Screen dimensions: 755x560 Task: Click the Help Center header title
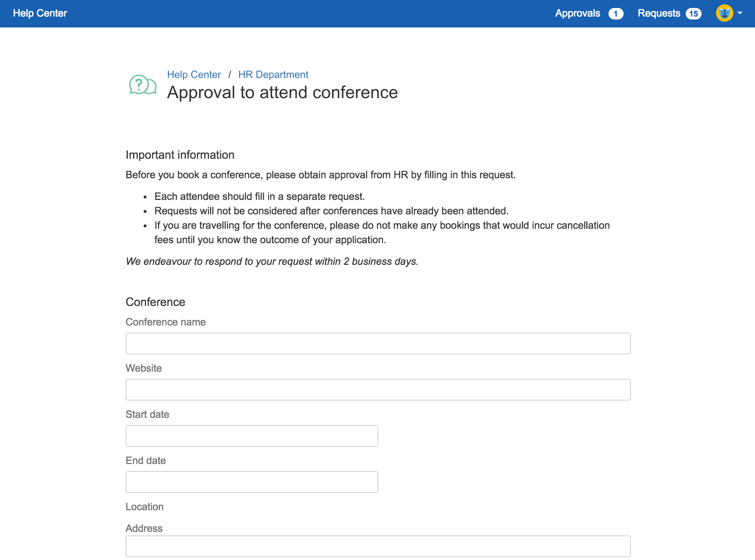[40, 13]
